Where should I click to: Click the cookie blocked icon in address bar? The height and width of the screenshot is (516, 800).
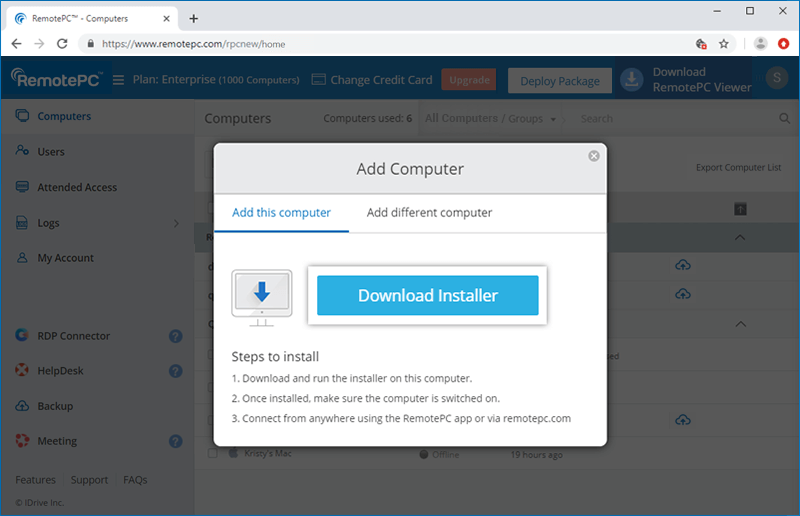coord(701,44)
